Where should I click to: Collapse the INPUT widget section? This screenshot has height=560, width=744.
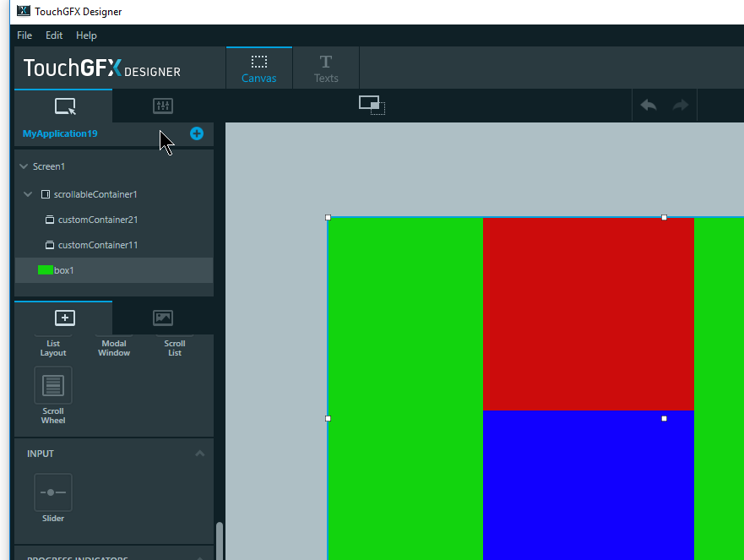200,454
